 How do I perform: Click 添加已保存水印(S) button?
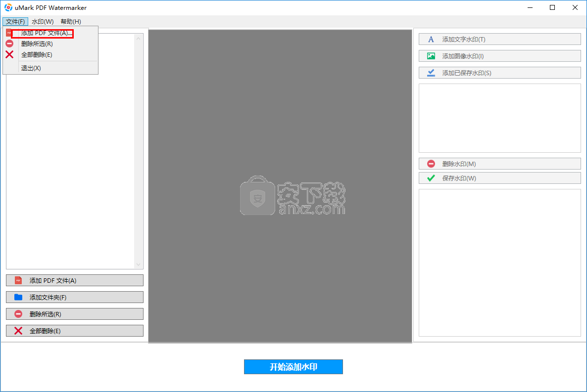click(x=500, y=73)
